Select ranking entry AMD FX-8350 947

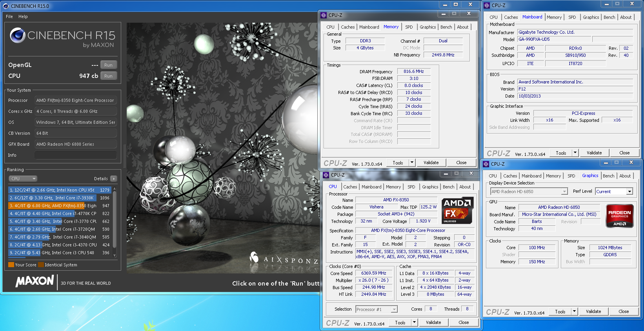pos(60,206)
